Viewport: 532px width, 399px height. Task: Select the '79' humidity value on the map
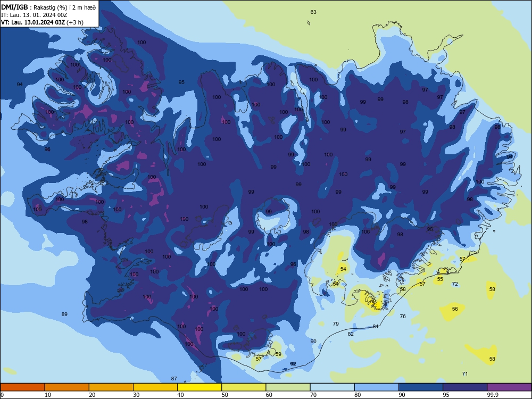(x=336, y=323)
